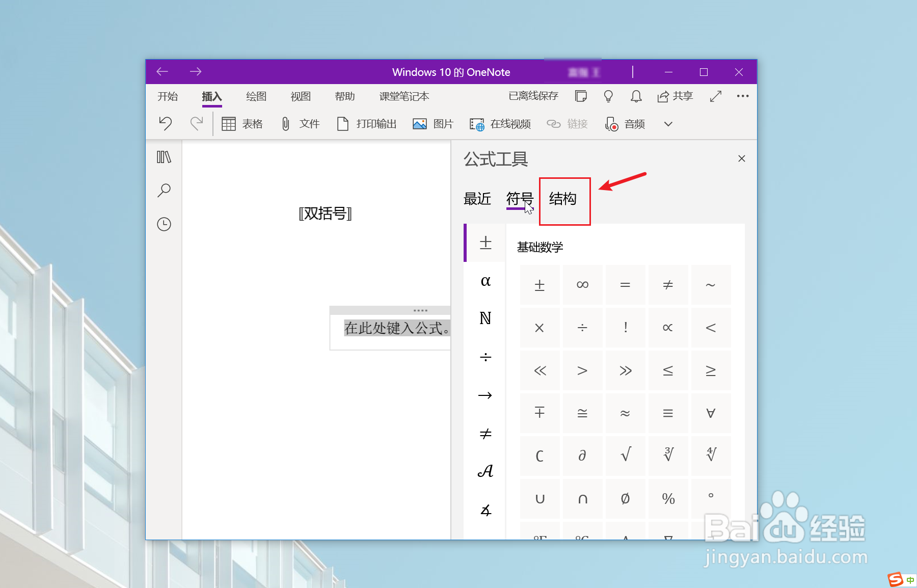Select the → arrows category
The height and width of the screenshot is (588, 917).
pyautogui.click(x=486, y=395)
